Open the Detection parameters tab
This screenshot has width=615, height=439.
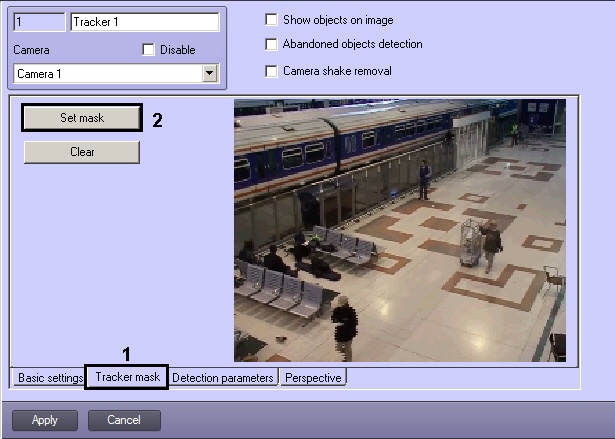click(x=223, y=378)
